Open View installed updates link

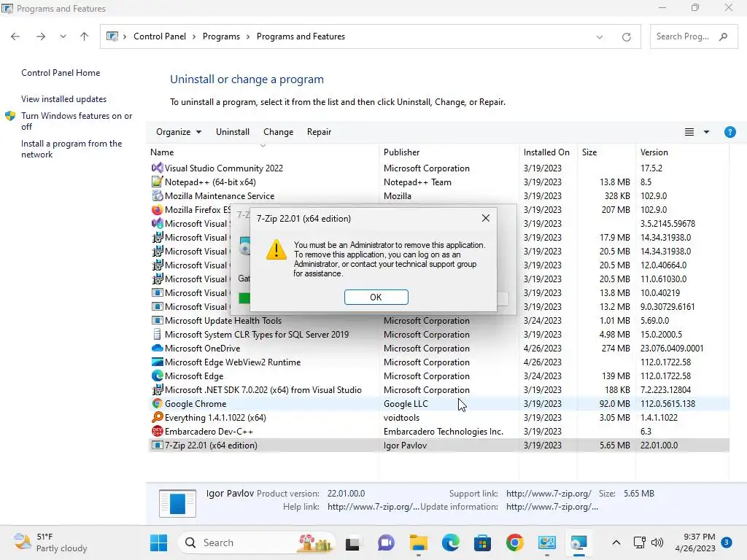coord(64,99)
